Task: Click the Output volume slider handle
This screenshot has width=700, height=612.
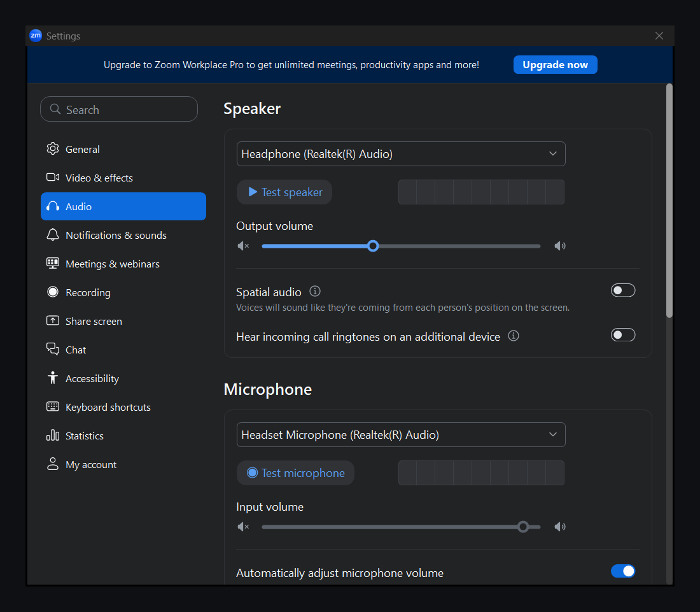Action: coord(373,246)
